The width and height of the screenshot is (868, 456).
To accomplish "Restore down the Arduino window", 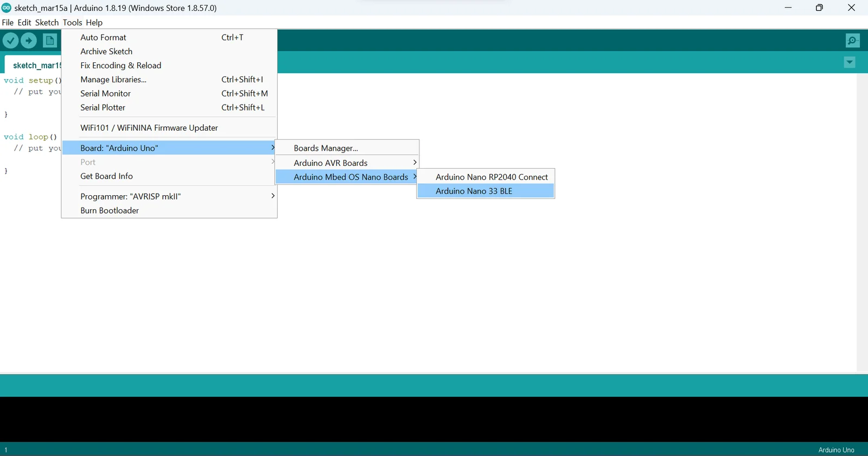I will tap(819, 8).
